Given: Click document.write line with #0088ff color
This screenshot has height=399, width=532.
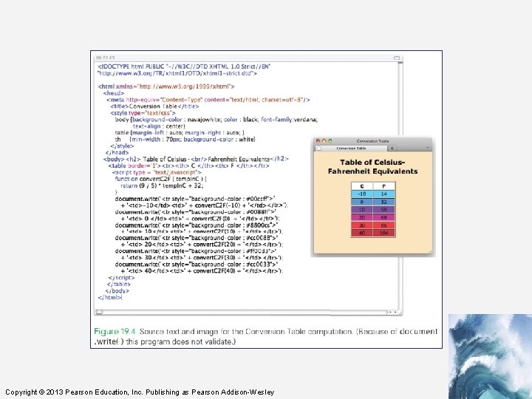Looking at the screenshot, I should 195,212.
